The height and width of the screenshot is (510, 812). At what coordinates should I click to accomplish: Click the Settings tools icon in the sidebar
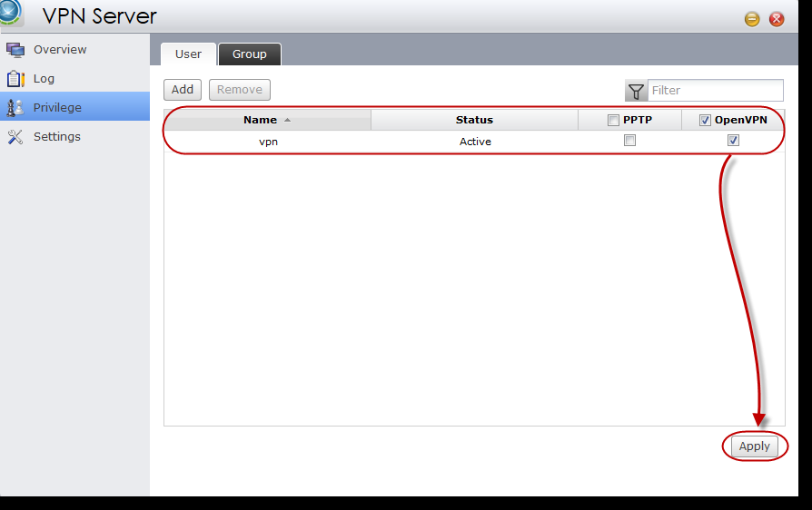tap(15, 136)
